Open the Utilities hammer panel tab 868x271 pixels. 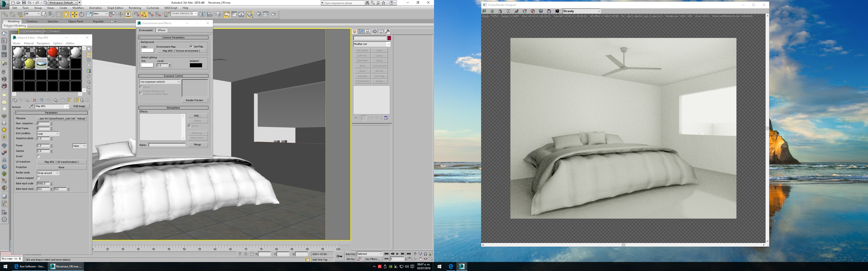pyautogui.click(x=387, y=32)
